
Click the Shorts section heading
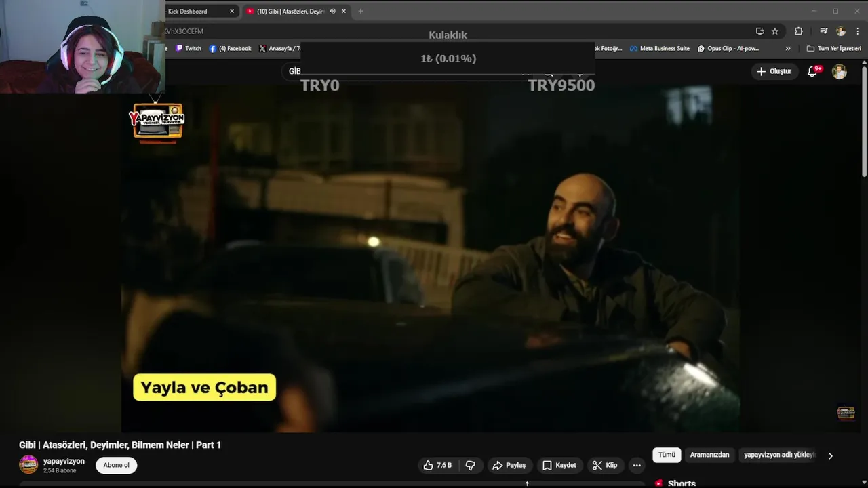click(682, 483)
